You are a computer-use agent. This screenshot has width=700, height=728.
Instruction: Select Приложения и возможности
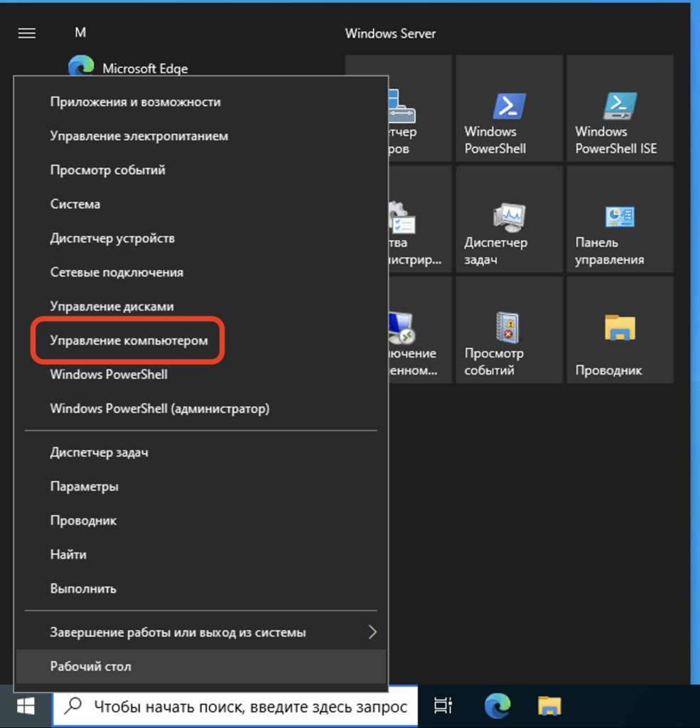201,102
